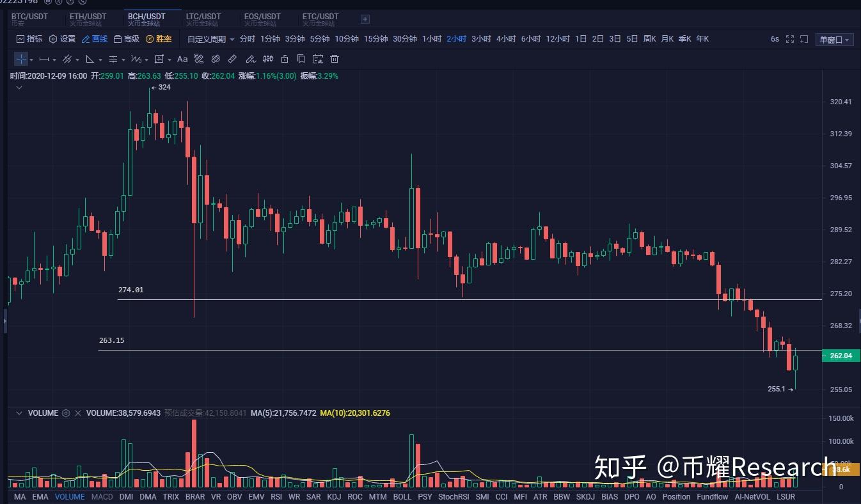
Task: Select the 1日 daily interval
Action: pos(581,39)
